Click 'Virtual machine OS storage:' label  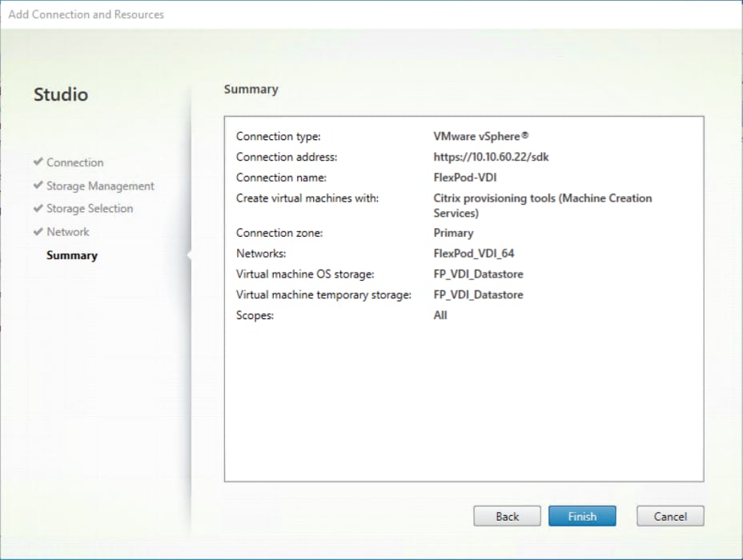coord(305,274)
